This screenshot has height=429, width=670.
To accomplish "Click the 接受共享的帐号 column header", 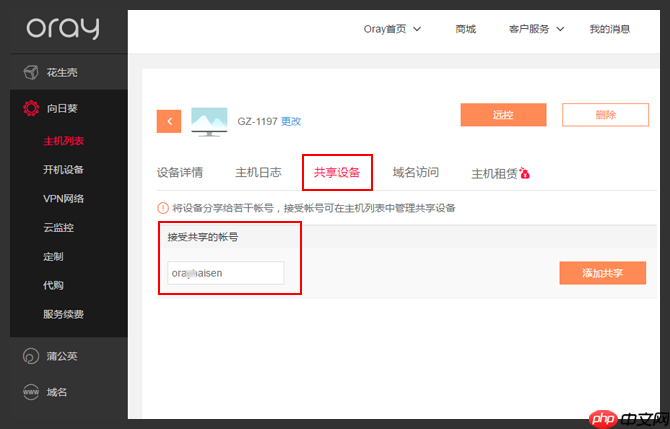I will [203, 237].
